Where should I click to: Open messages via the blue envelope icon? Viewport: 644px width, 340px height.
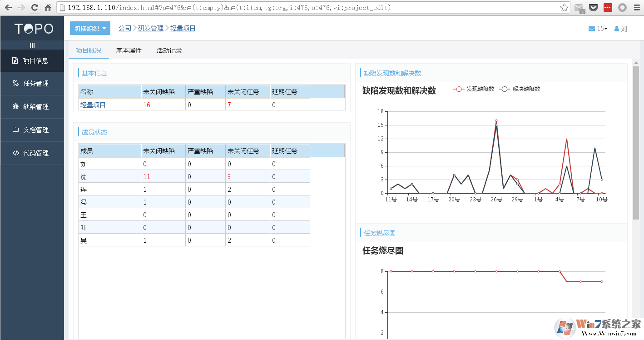[591, 28]
